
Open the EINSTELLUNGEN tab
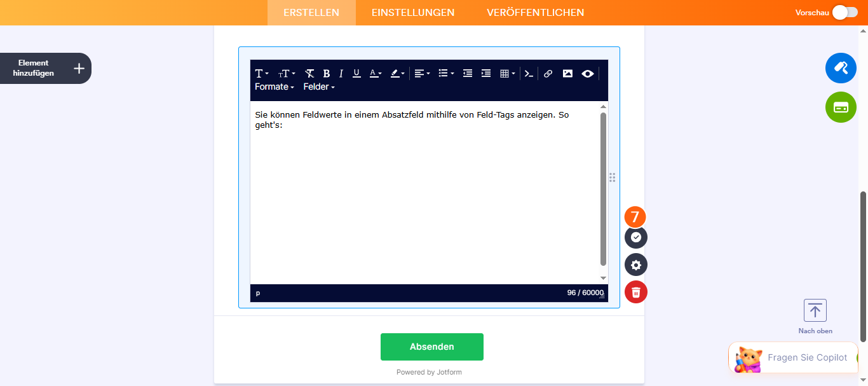pos(413,13)
